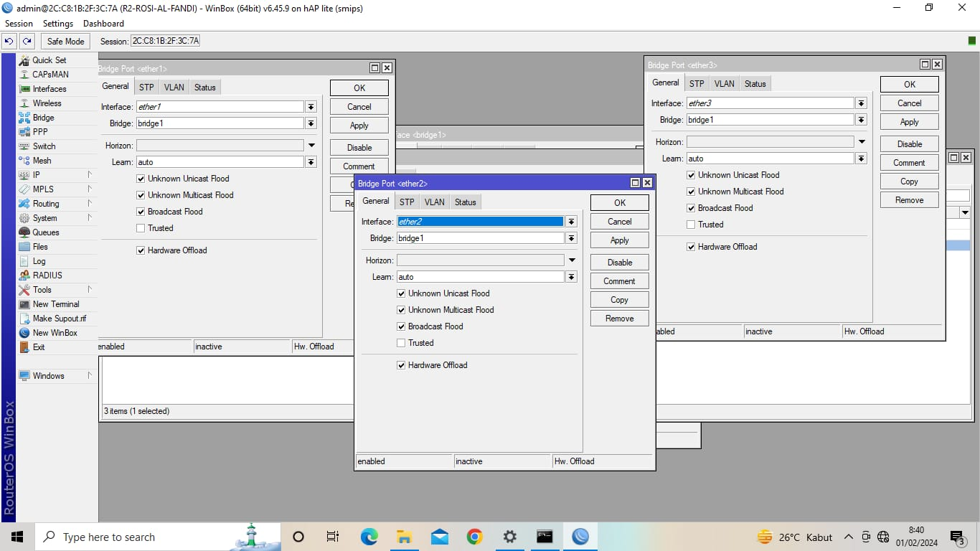Viewport: 980px width, 551px height.
Task: Open Bridge dropdown in ether2 window
Action: 571,238
